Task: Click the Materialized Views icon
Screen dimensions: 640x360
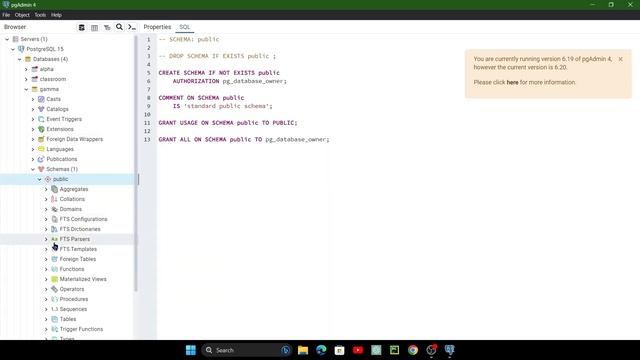Action: click(x=55, y=279)
